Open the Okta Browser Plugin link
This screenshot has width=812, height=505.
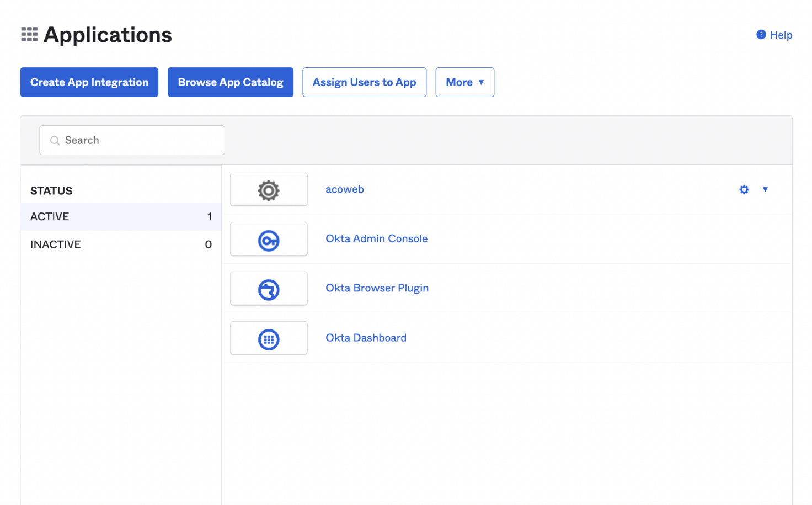pos(377,288)
